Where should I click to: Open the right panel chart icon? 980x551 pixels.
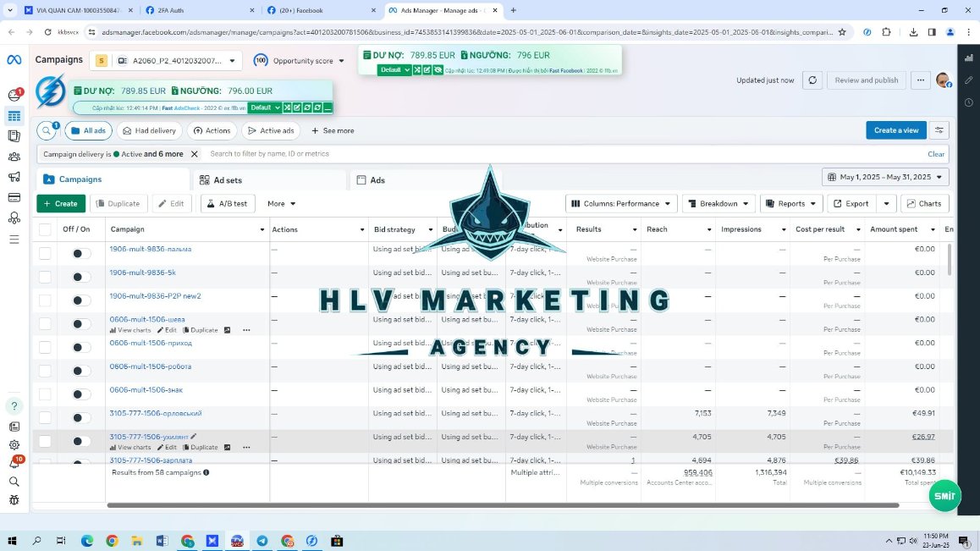(969, 58)
